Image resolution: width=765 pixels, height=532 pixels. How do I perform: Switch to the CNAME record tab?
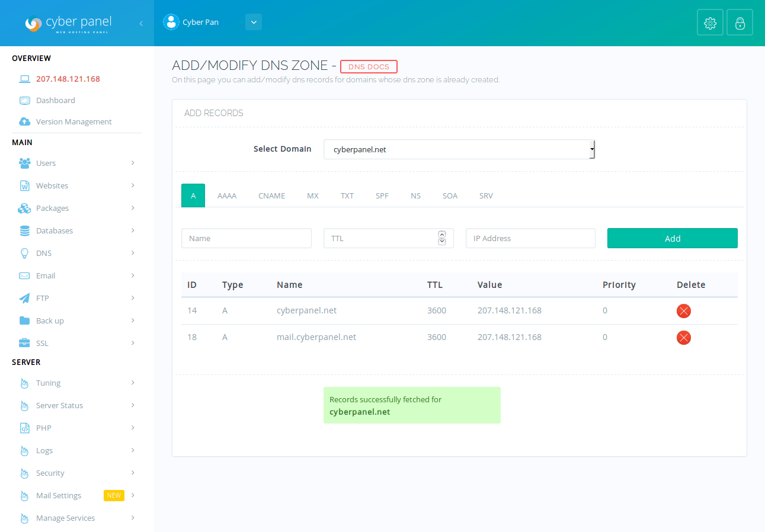point(272,196)
